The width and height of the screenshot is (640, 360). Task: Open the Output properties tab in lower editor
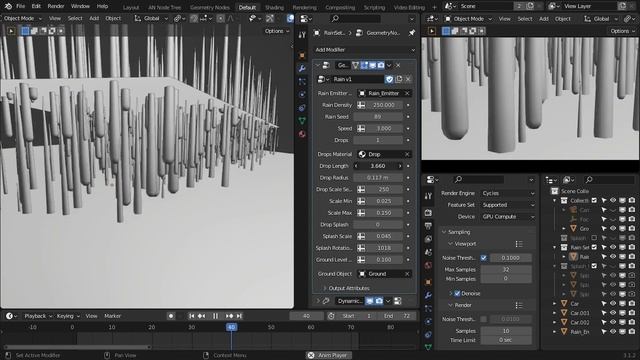coord(428,226)
